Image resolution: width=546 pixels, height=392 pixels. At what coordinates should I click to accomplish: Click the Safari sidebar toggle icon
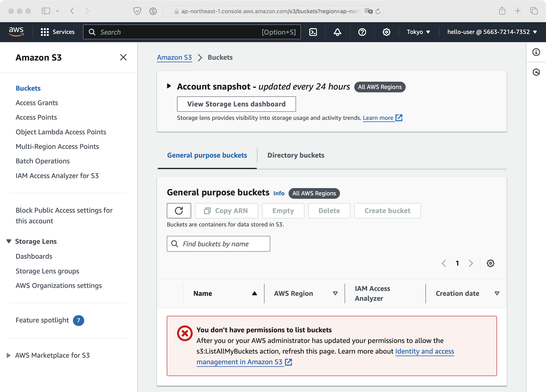[x=46, y=11]
